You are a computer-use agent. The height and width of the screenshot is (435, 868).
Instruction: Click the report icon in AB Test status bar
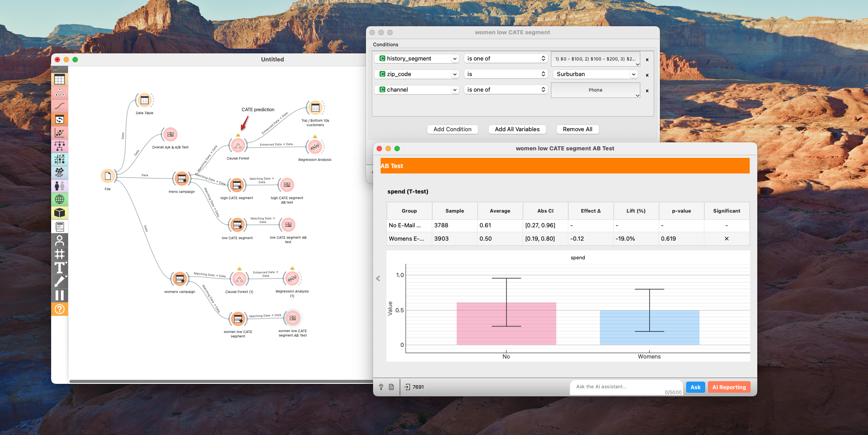[391, 387]
